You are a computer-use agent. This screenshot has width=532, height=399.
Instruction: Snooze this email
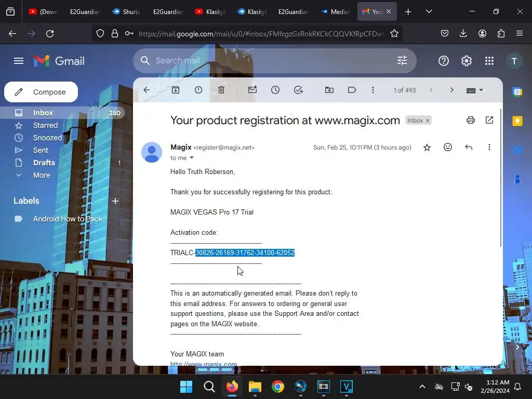275,90
